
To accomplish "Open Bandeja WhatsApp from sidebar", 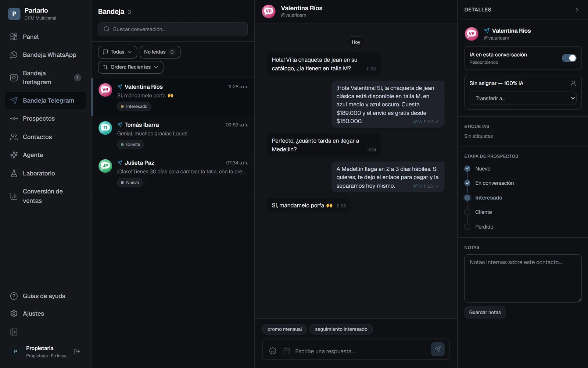I will pyautogui.click(x=45, y=55).
